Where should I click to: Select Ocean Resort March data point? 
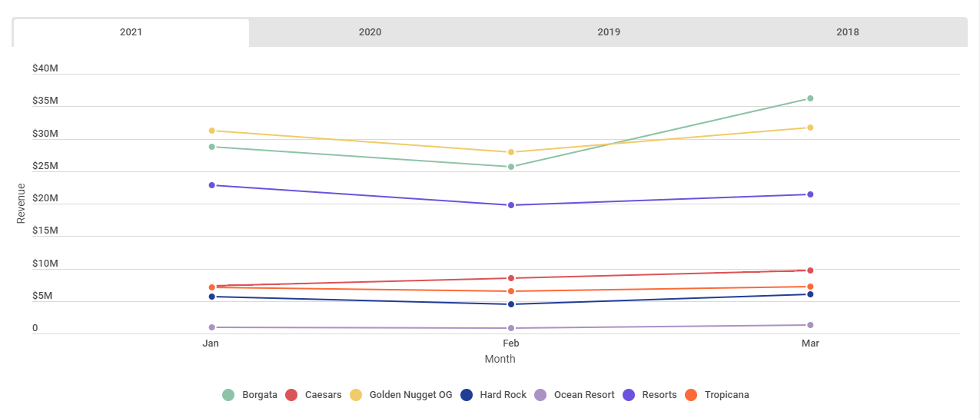(x=810, y=325)
